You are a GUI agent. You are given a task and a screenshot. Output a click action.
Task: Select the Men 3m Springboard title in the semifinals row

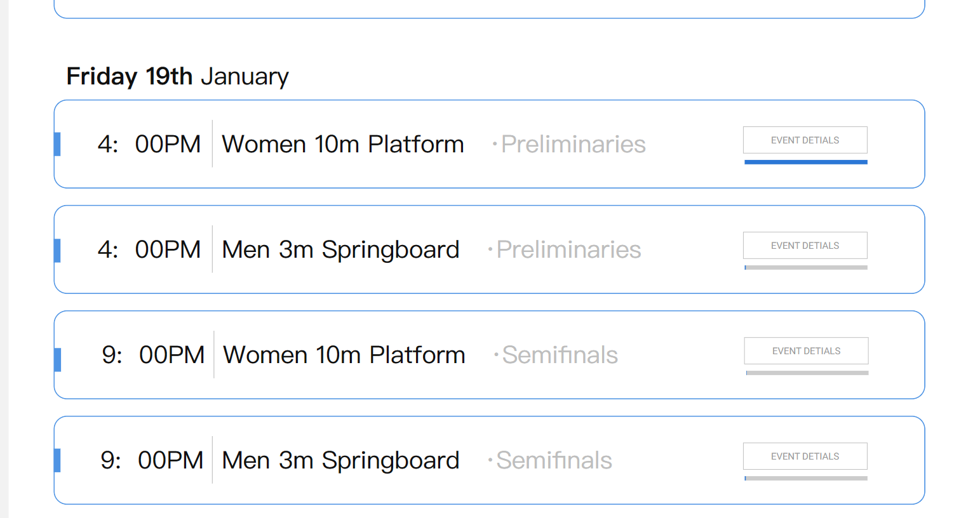click(340, 460)
